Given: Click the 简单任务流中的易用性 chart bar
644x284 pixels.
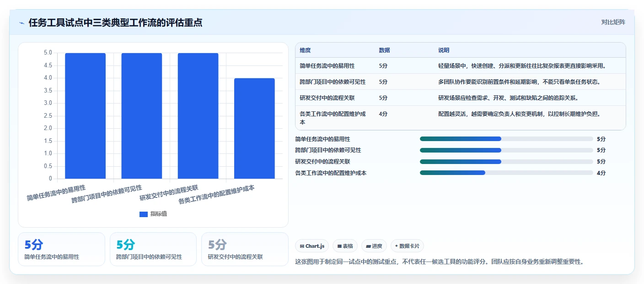Looking at the screenshot, I should [x=85, y=116].
